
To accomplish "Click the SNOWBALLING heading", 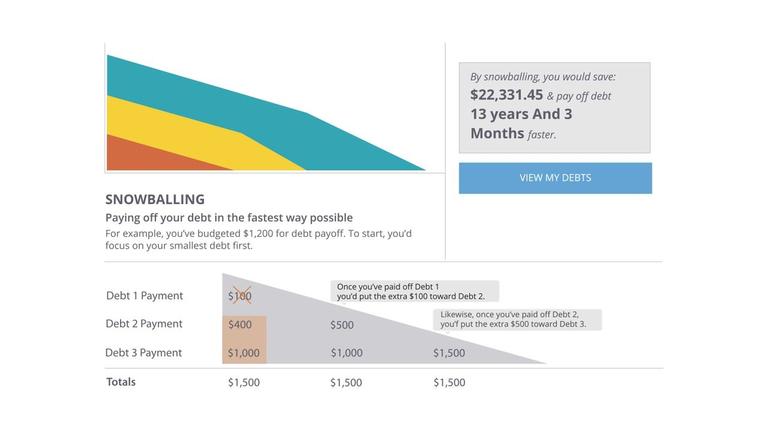I will point(155,199).
